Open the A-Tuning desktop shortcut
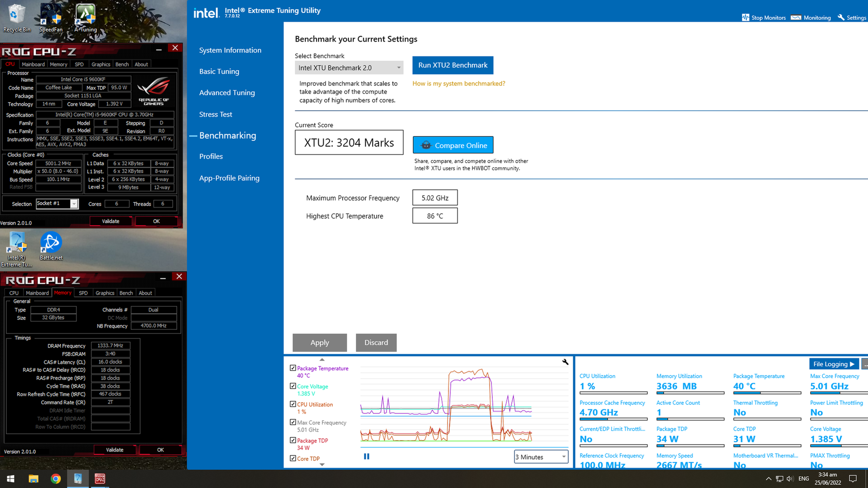Screen dimensions: 868x488 click(x=85, y=18)
